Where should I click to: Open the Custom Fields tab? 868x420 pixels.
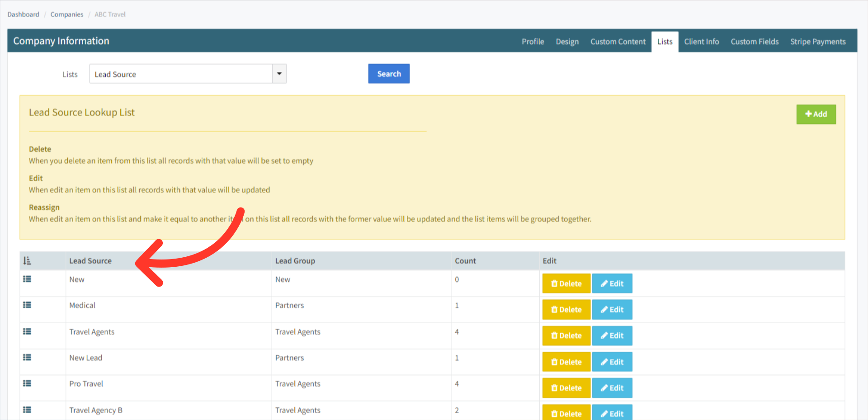click(755, 42)
